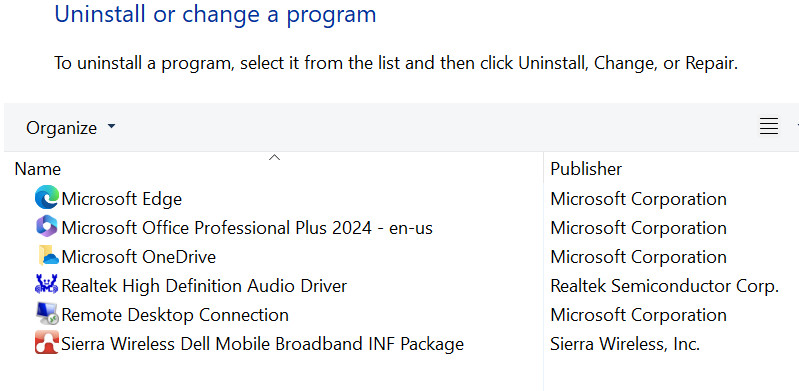The image size is (799, 391).
Task: Select Microsoft Office Professional Plus 2024 - en-us
Action: 247,228
